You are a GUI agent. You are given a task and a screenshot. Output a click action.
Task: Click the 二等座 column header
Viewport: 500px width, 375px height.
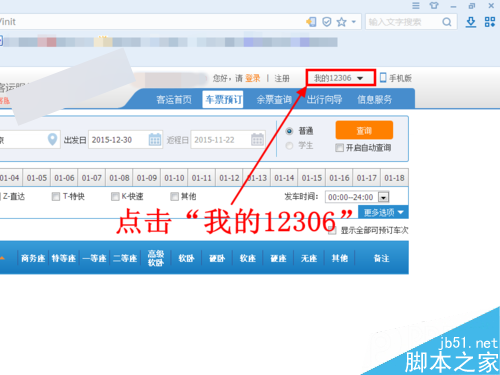[125, 258]
